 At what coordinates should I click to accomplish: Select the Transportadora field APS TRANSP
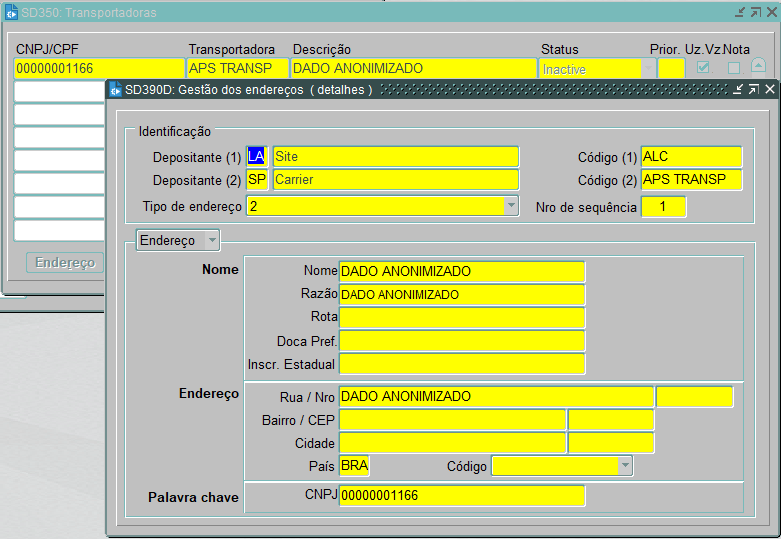click(238, 68)
